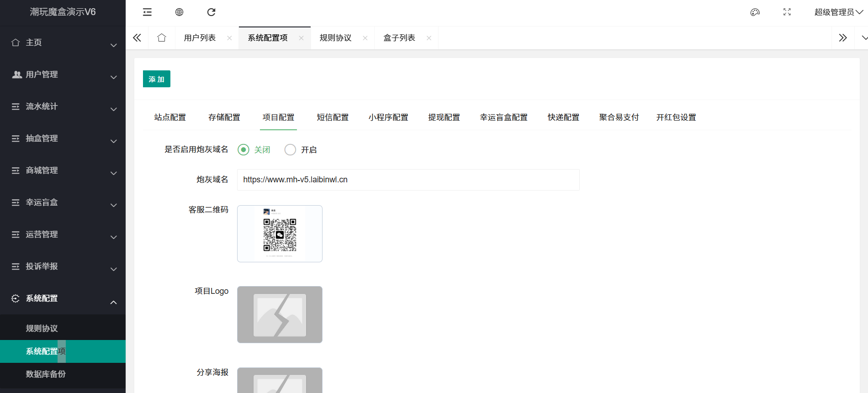Click the 商城管理 list icon
Screen dimensions: 868x393
tap(16, 170)
